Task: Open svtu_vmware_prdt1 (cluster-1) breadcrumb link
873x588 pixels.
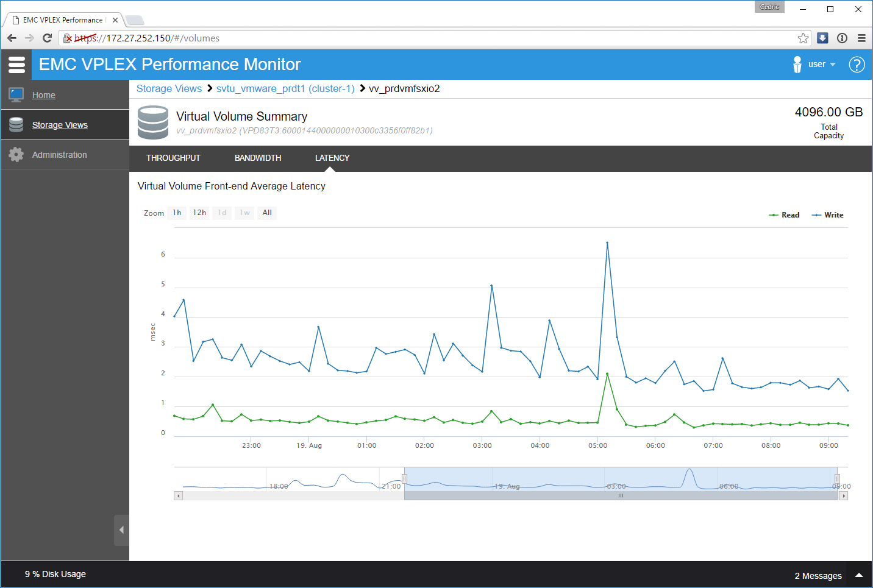Action: (x=285, y=88)
